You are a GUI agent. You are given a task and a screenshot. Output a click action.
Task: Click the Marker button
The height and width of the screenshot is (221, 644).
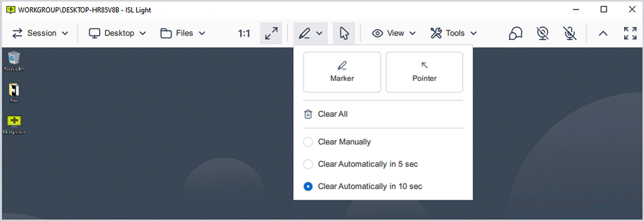(342, 72)
